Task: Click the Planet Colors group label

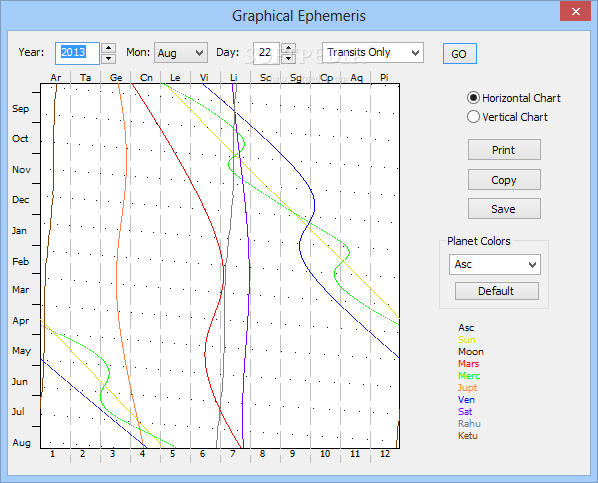Action: tap(479, 241)
